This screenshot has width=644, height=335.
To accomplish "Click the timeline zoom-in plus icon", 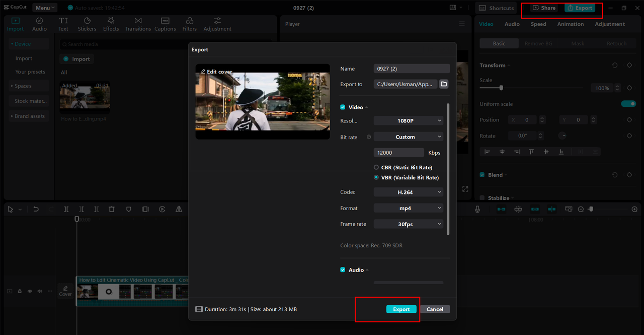I will click(634, 209).
